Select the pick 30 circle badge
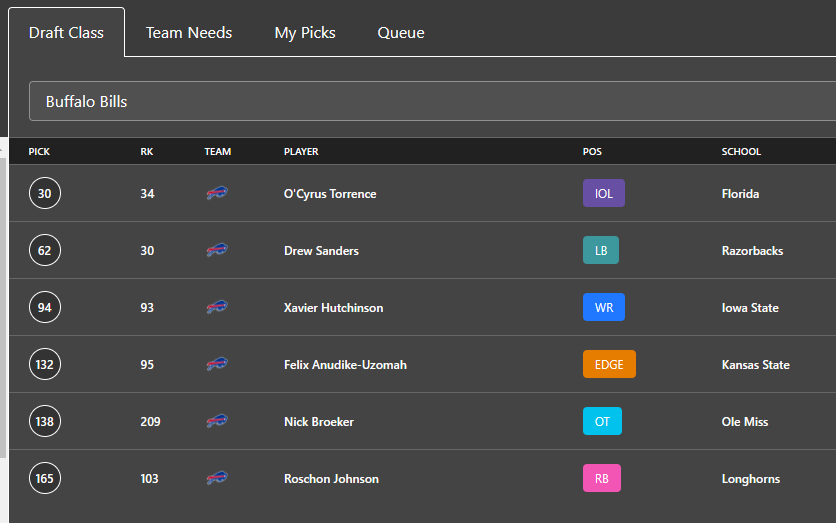 [x=45, y=193]
